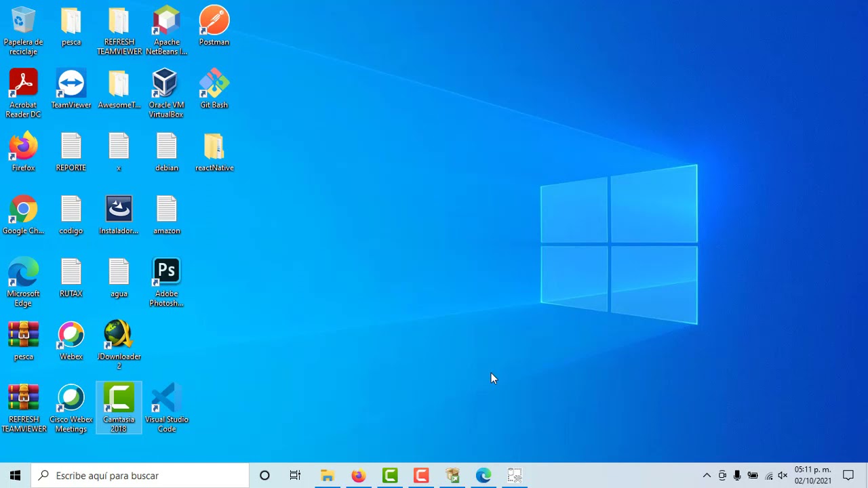Click the Meet Now tray icon
The width and height of the screenshot is (868, 488).
(722, 475)
